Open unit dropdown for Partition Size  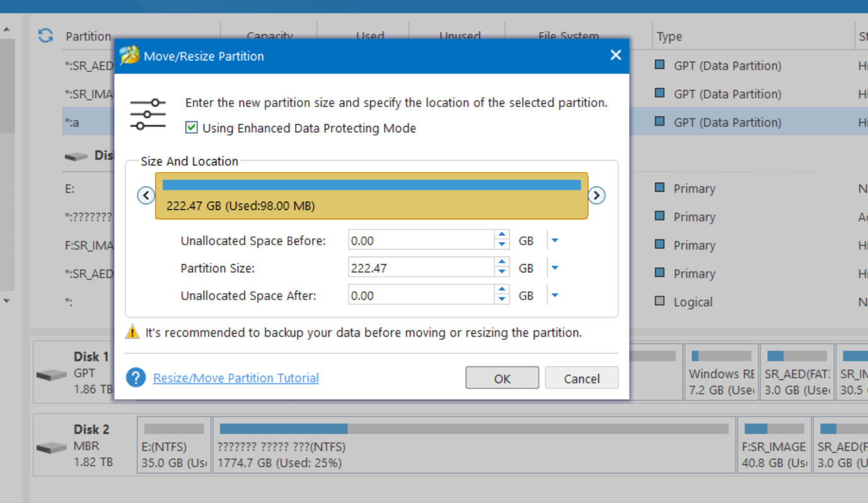(x=555, y=268)
